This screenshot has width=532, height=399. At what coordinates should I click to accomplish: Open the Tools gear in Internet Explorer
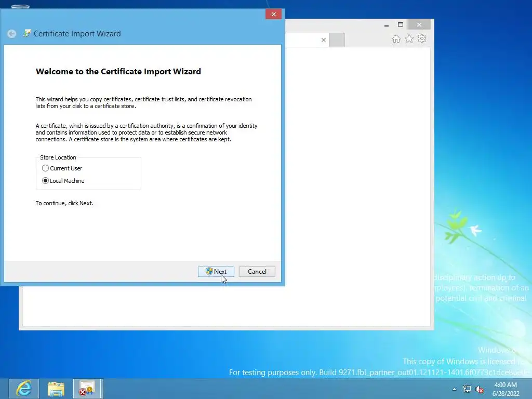[x=422, y=38]
